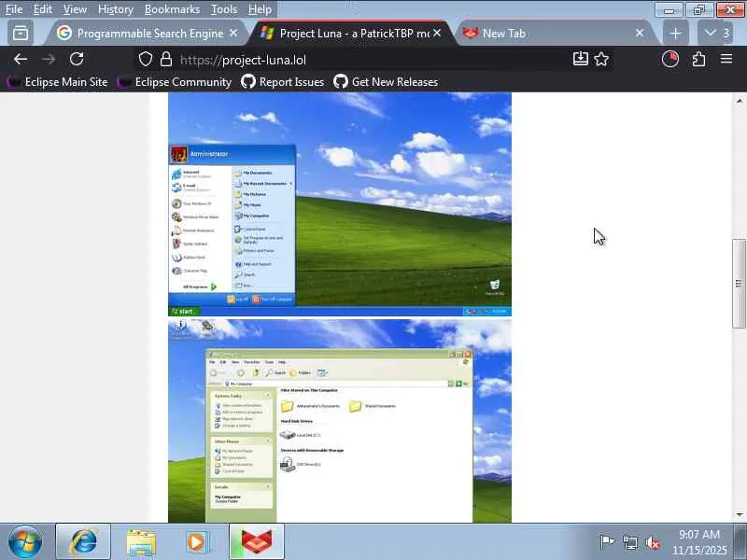Go forward to next page
747x560 pixels.
[49, 60]
